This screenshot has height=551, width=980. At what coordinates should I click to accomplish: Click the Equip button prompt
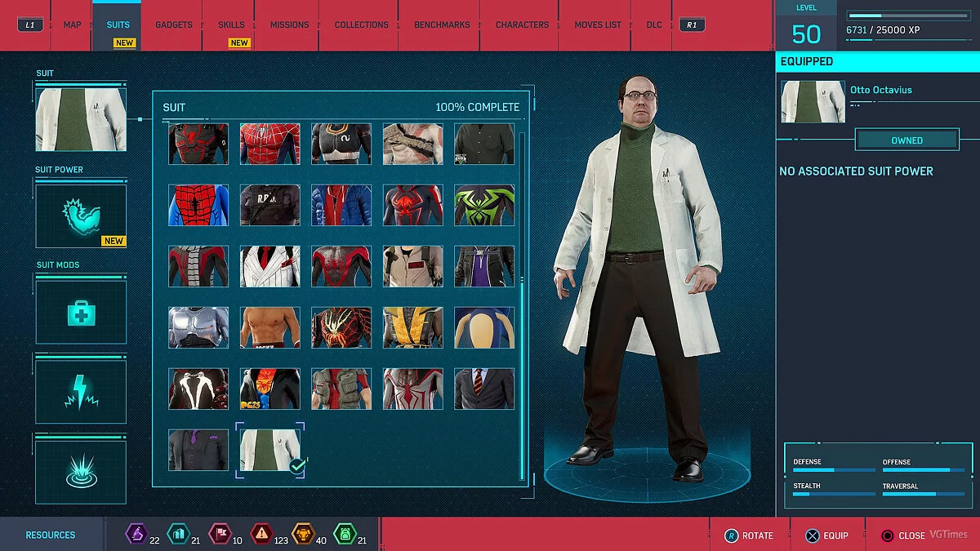pyautogui.click(x=826, y=535)
